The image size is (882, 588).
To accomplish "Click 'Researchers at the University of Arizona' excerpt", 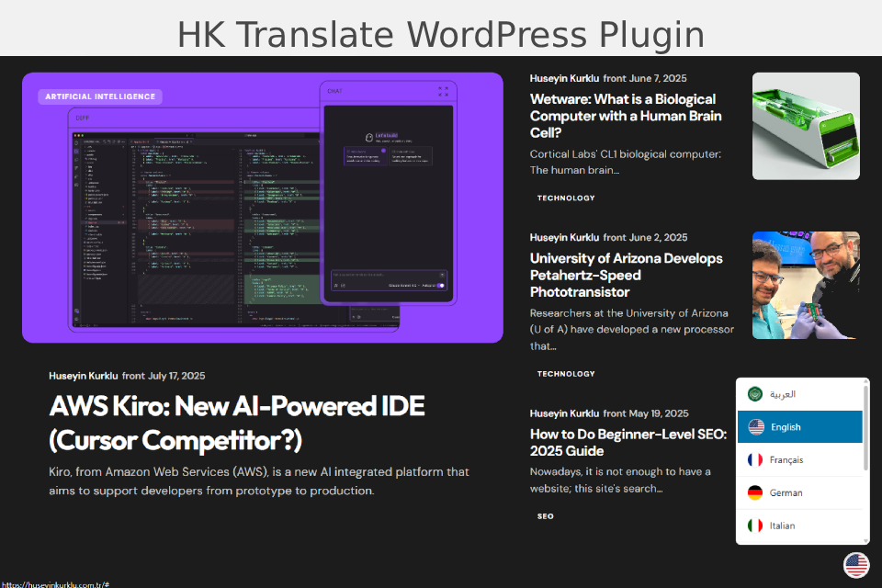I will tap(632, 329).
